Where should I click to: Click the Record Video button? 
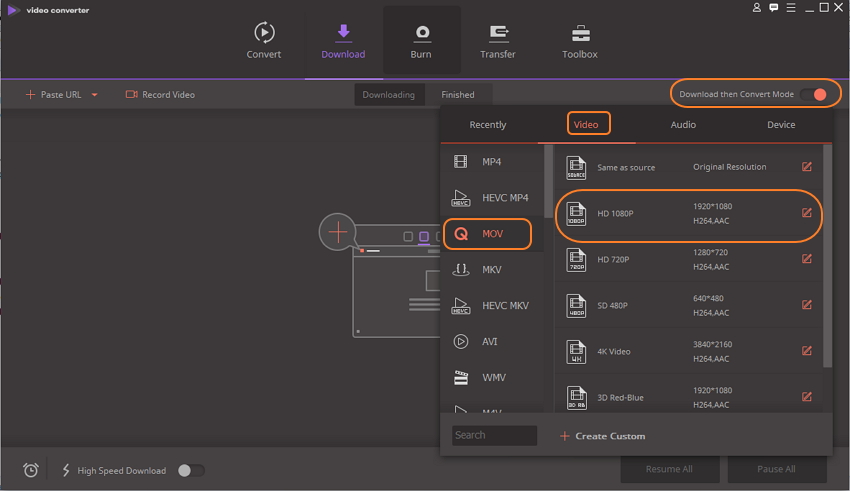[x=160, y=95]
